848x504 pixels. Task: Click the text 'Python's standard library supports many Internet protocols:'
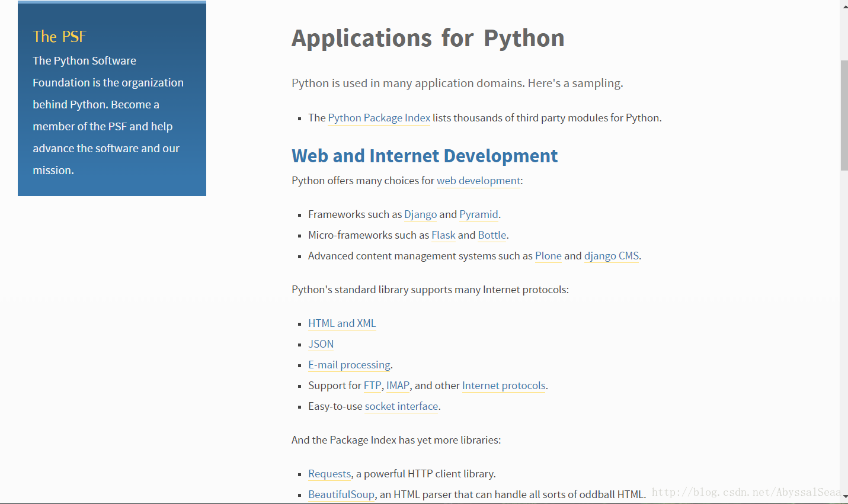pos(430,290)
